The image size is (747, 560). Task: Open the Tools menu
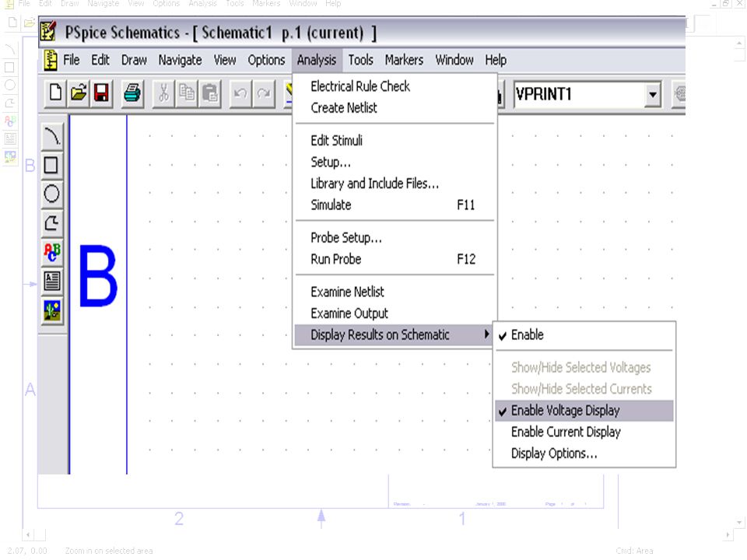[360, 60]
